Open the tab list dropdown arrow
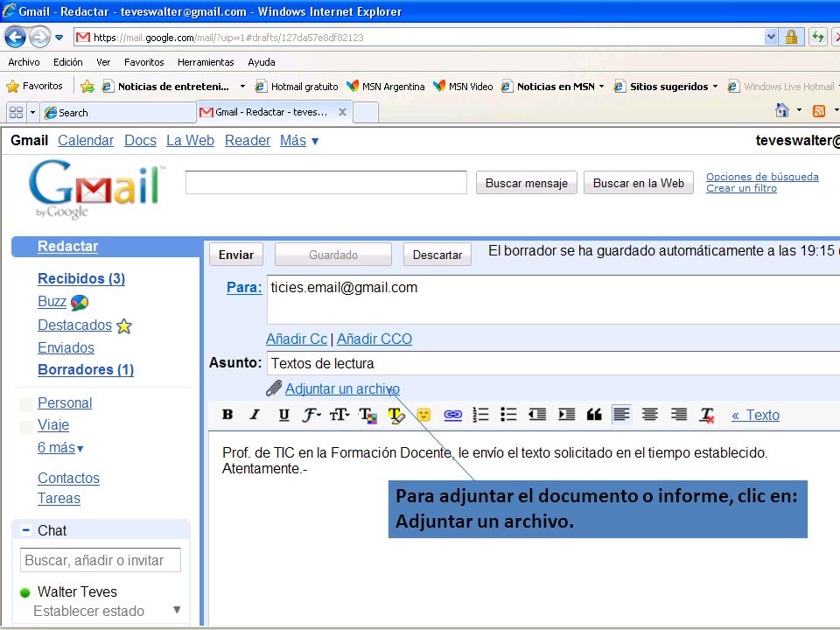This screenshot has height=630, width=840. pos(32,113)
